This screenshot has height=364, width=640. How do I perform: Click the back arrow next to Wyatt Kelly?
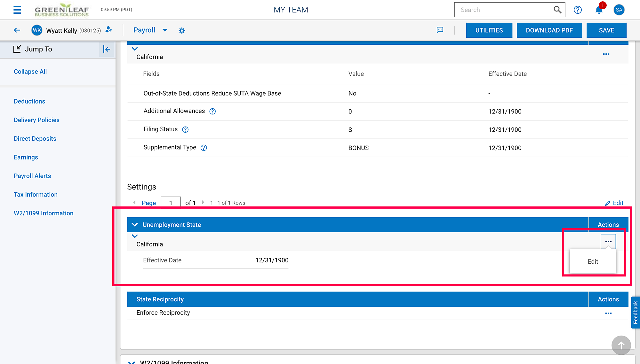17,30
